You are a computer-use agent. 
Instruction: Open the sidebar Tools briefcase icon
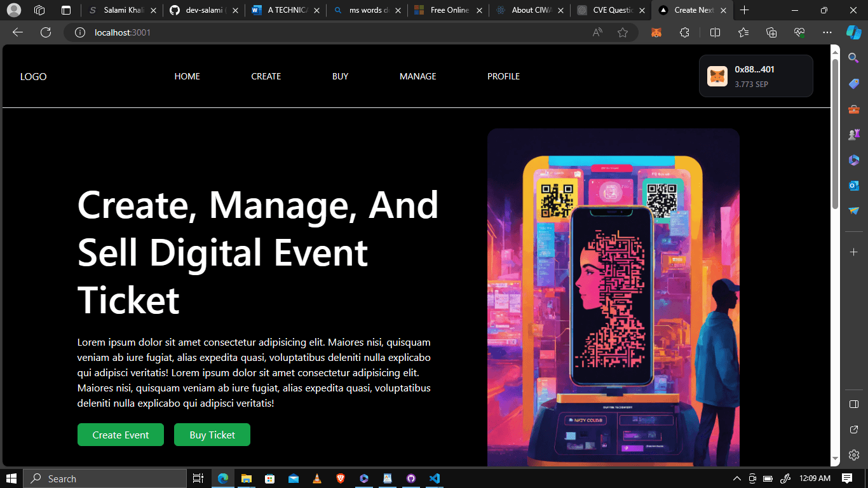click(x=854, y=109)
